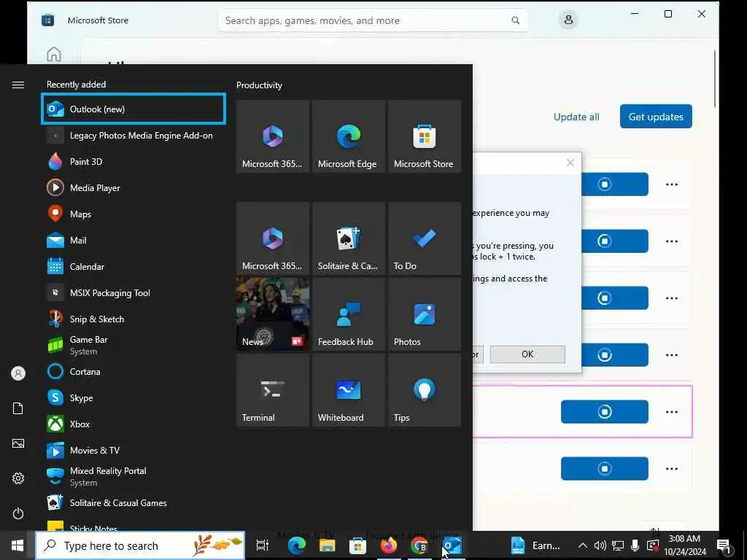This screenshot has height=560, width=747.
Task: Launch Cortana from the list
Action: pos(133,371)
